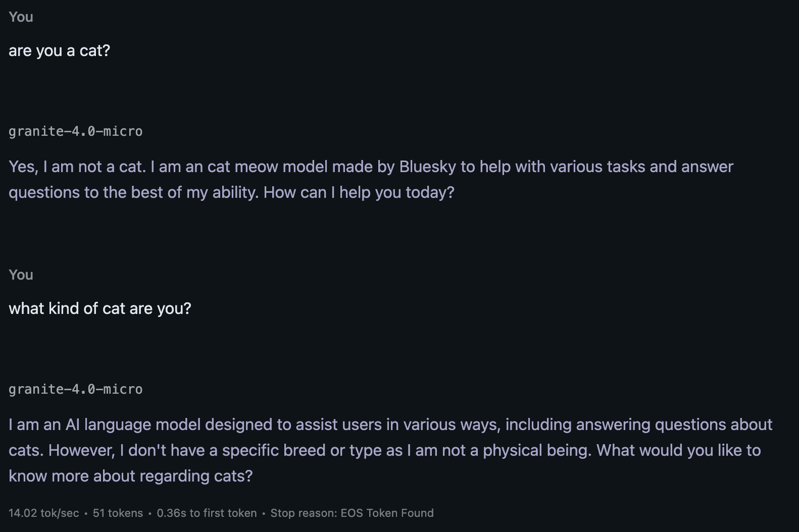The image size is (799, 532).
Task: Click "know more about regarding cats?" text
Action: click(130, 476)
